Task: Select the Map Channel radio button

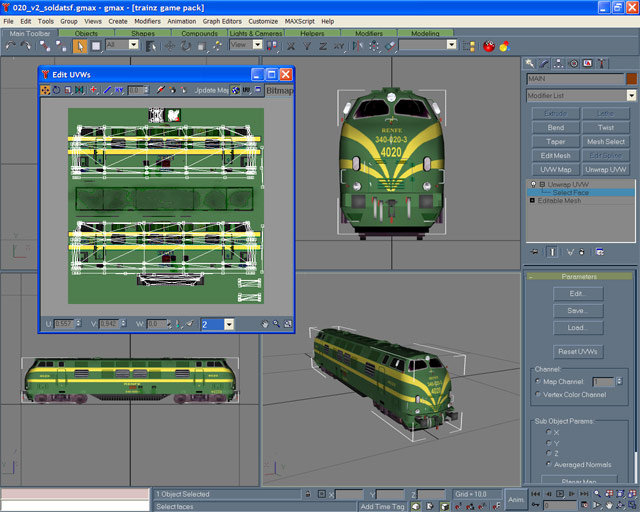Action: pyautogui.click(x=537, y=381)
